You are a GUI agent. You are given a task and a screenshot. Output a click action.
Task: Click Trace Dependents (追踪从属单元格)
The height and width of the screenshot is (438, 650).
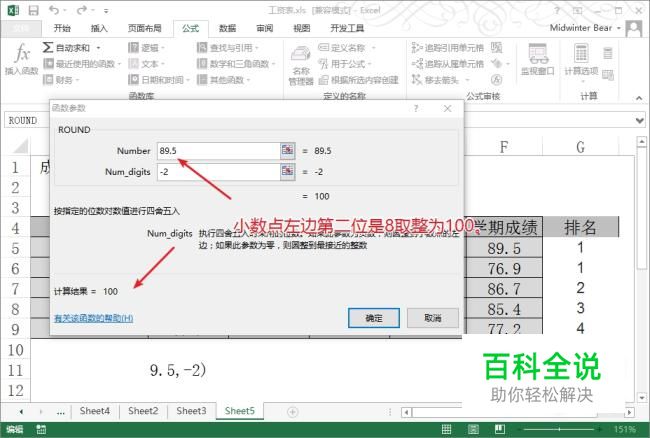coord(448,64)
